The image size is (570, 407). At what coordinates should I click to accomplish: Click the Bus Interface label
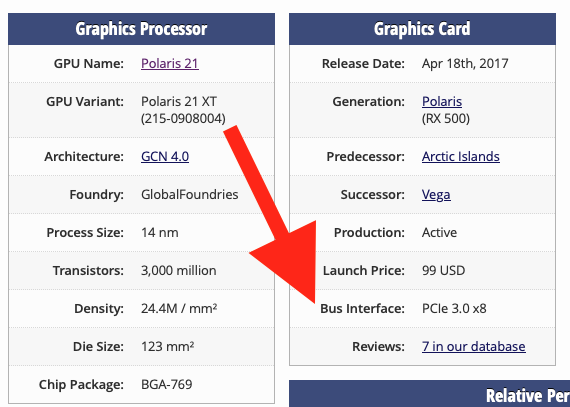click(362, 309)
